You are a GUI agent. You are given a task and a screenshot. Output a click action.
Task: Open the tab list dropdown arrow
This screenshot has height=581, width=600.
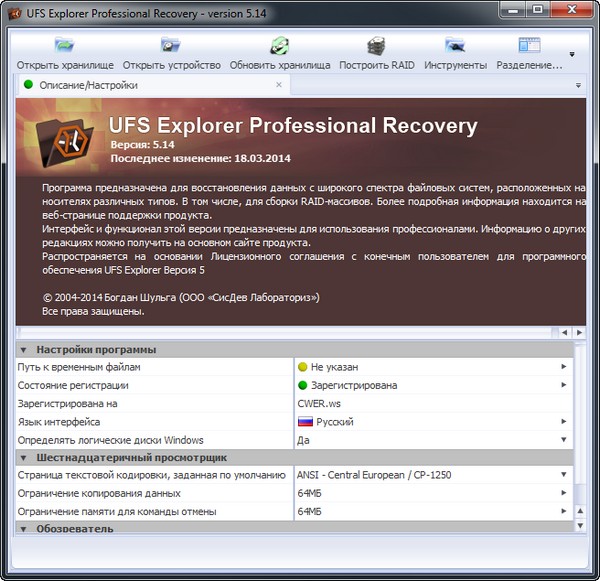[x=578, y=85]
